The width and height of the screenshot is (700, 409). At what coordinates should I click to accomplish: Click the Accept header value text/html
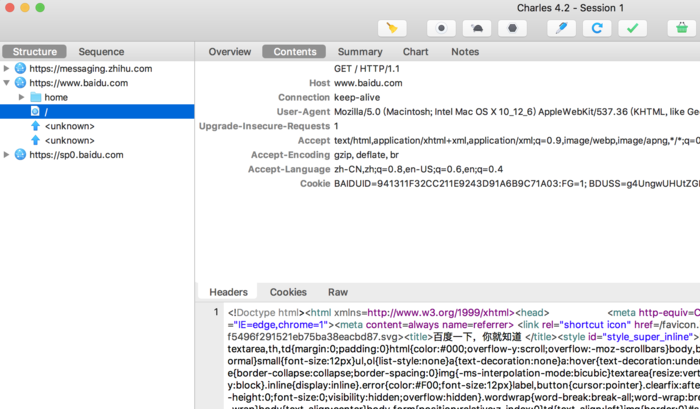pos(517,140)
